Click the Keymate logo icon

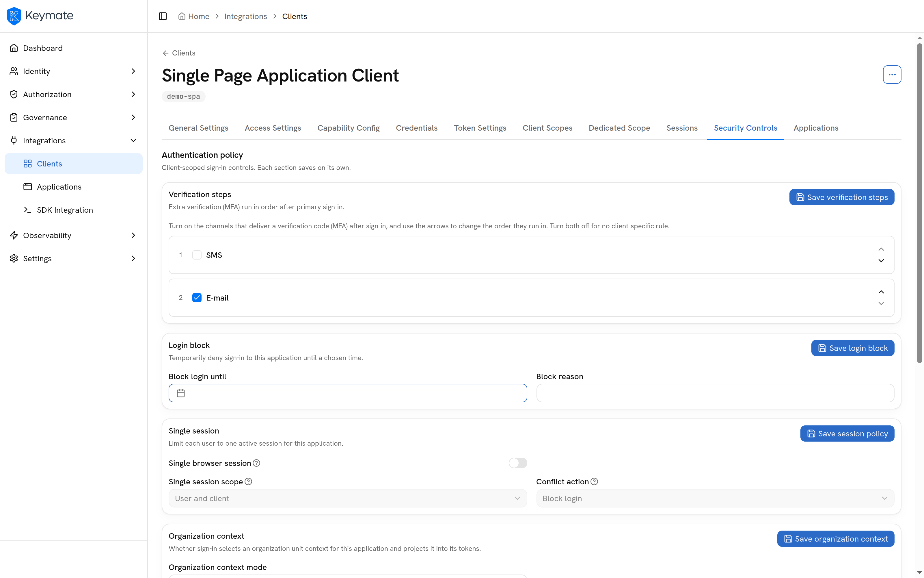(x=14, y=16)
